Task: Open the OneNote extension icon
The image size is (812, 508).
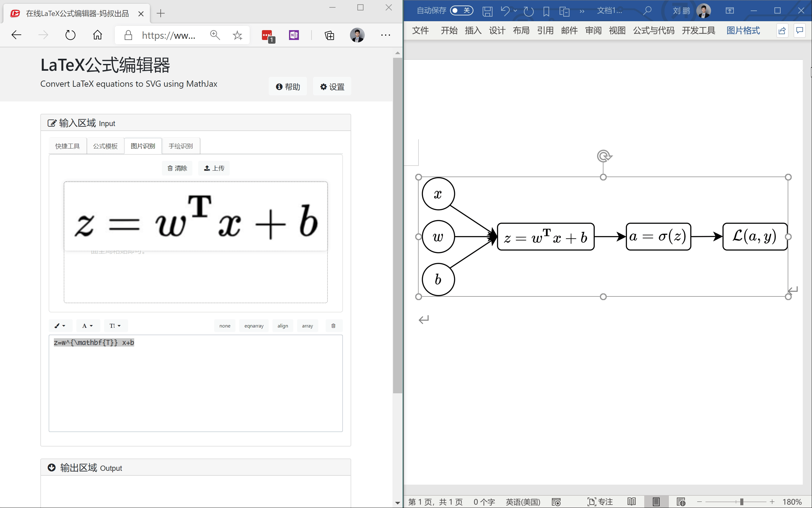Action: (x=294, y=35)
